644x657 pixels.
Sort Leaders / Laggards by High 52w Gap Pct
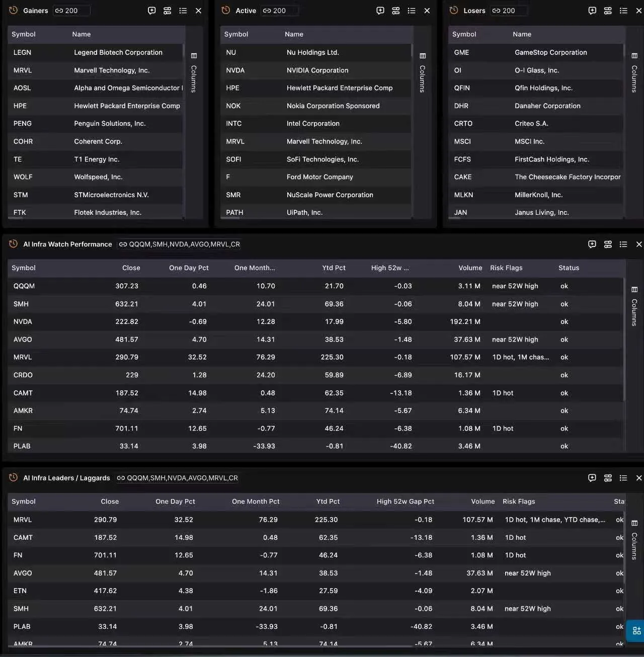point(405,502)
